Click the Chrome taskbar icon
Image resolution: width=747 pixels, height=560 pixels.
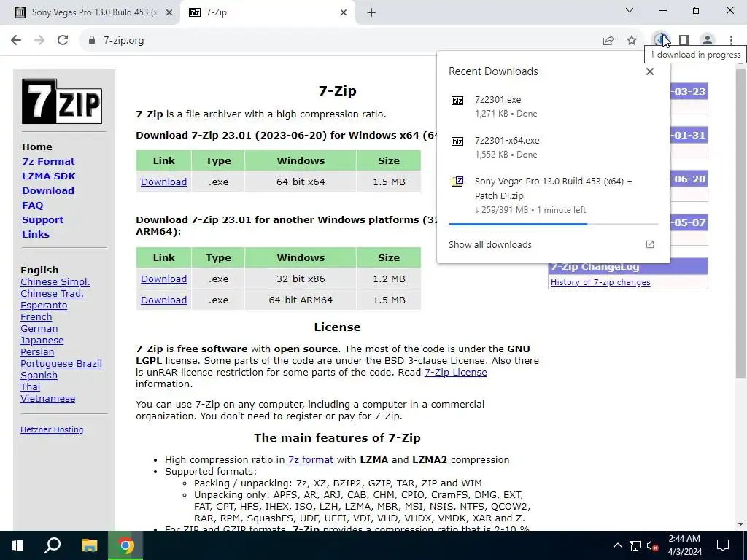pyautogui.click(x=125, y=545)
